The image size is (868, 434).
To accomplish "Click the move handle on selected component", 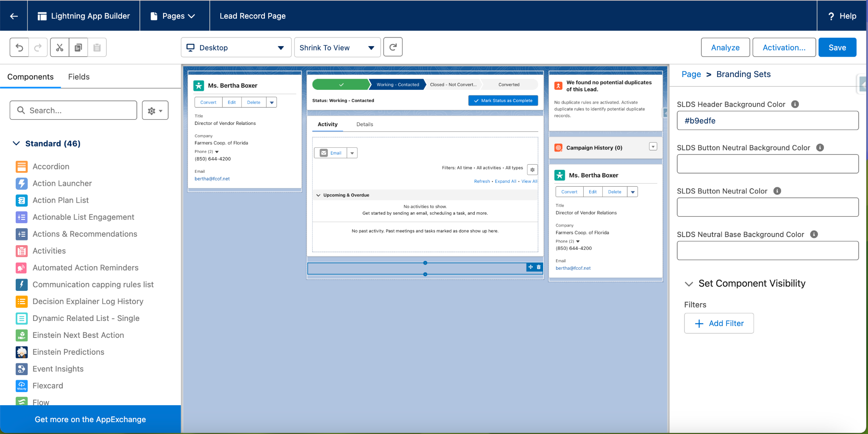I will (530, 267).
